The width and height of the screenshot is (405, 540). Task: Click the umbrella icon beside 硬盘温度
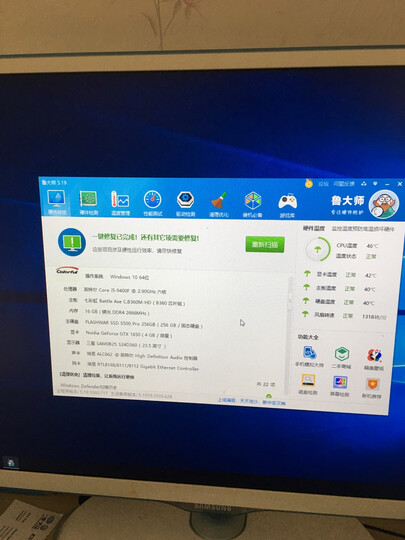pyautogui.click(x=305, y=301)
